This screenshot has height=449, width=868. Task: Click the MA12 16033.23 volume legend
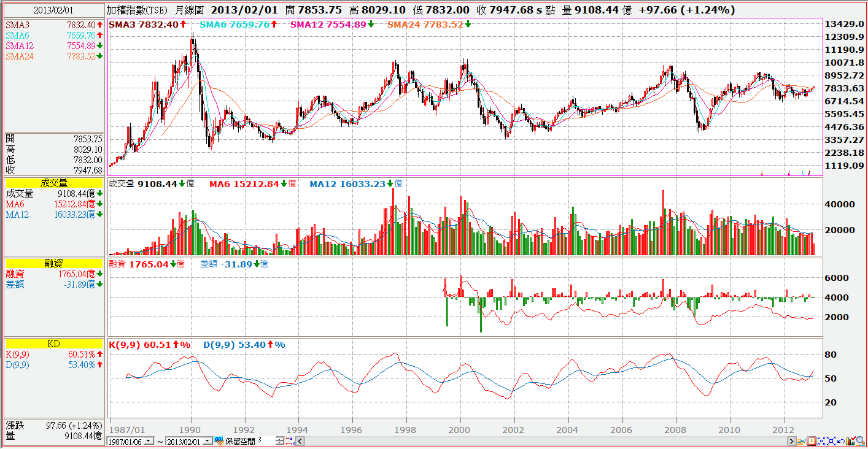[356, 183]
